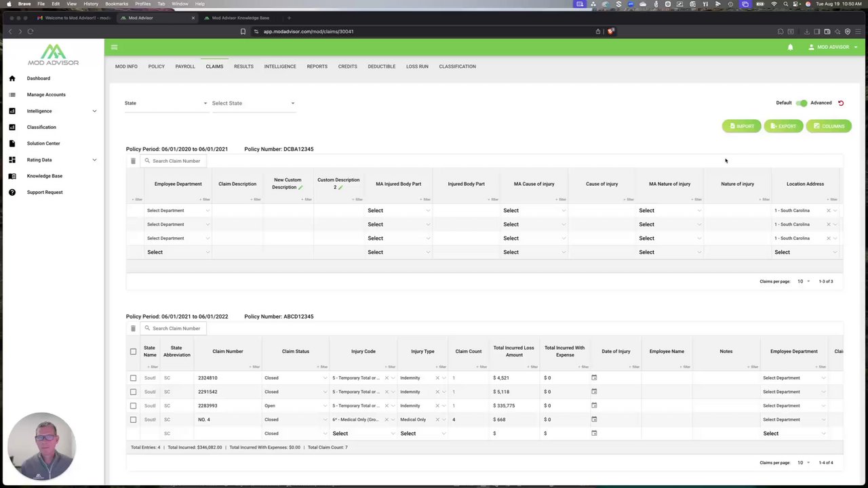Open claims-per-page dropdown for policy DCBA12345

point(803,281)
